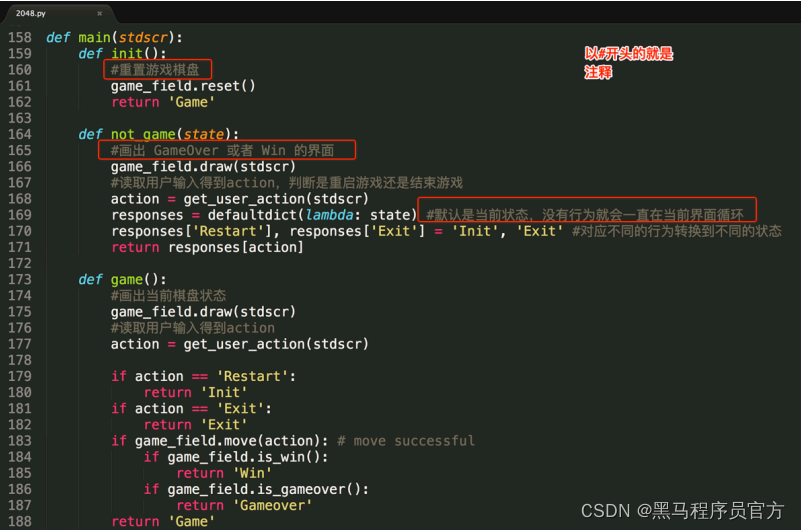
Task: Click "return 'Exit'" on line 182
Action: pos(196,425)
